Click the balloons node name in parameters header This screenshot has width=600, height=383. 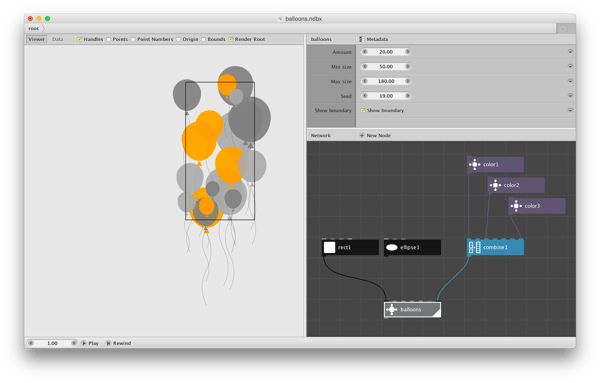[321, 39]
